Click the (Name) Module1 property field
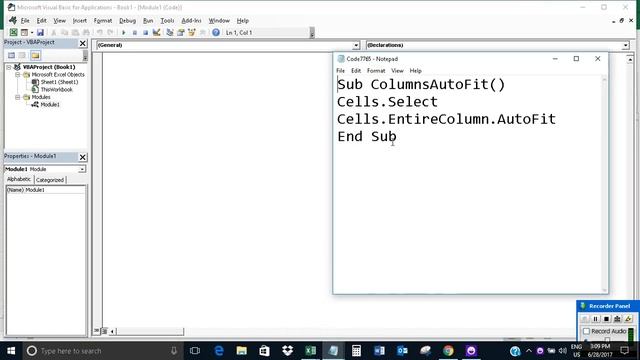This screenshot has height=360, width=640. click(46, 190)
